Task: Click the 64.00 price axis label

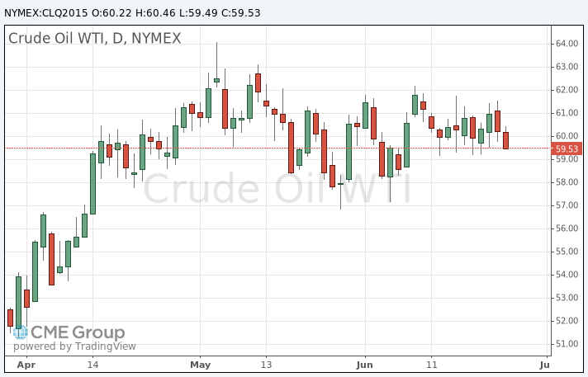Action: point(566,43)
